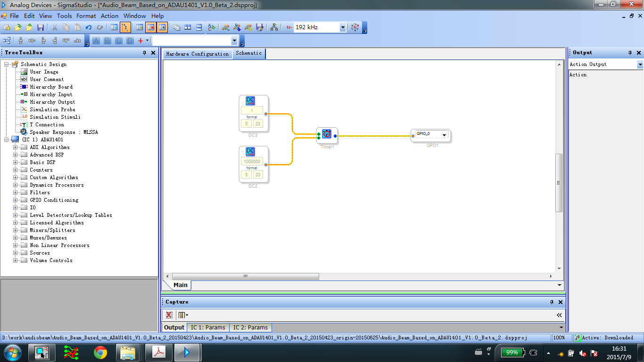Switch to the Hardware Configuration tab
The height and width of the screenshot is (362, 644).
click(197, 54)
